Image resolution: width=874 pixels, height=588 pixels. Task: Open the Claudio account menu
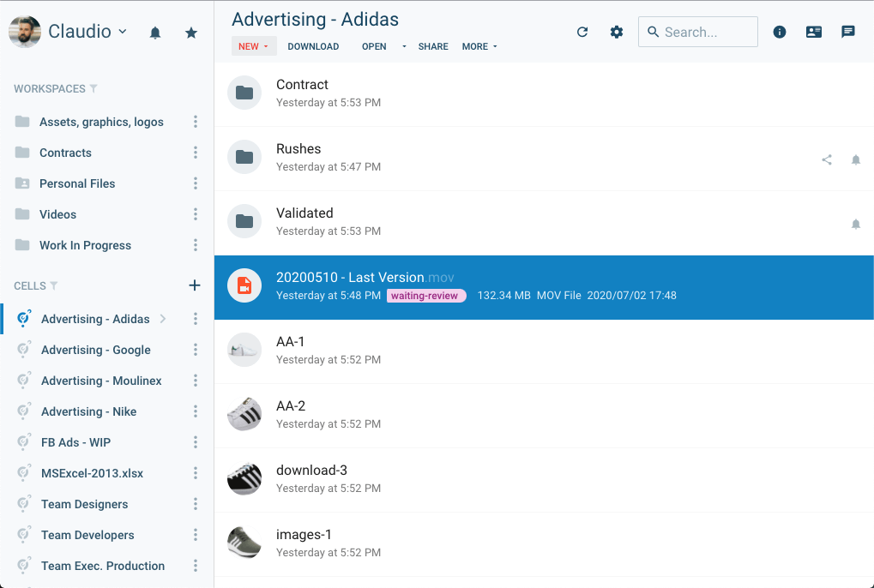[x=86, y=31]
